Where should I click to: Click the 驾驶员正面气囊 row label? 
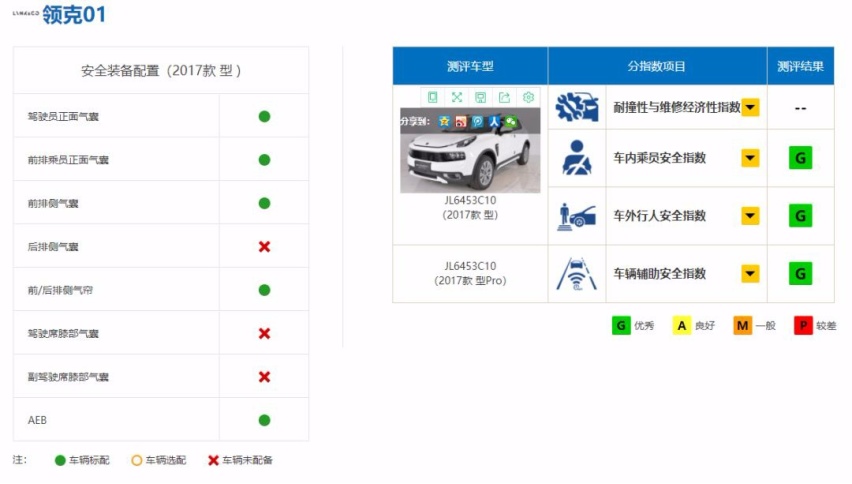point(63,116)
